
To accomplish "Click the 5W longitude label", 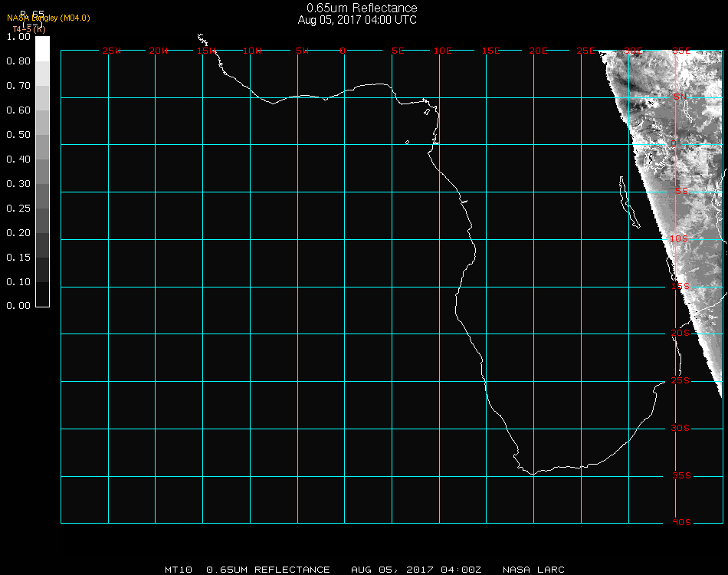I will tap(302, 51).
